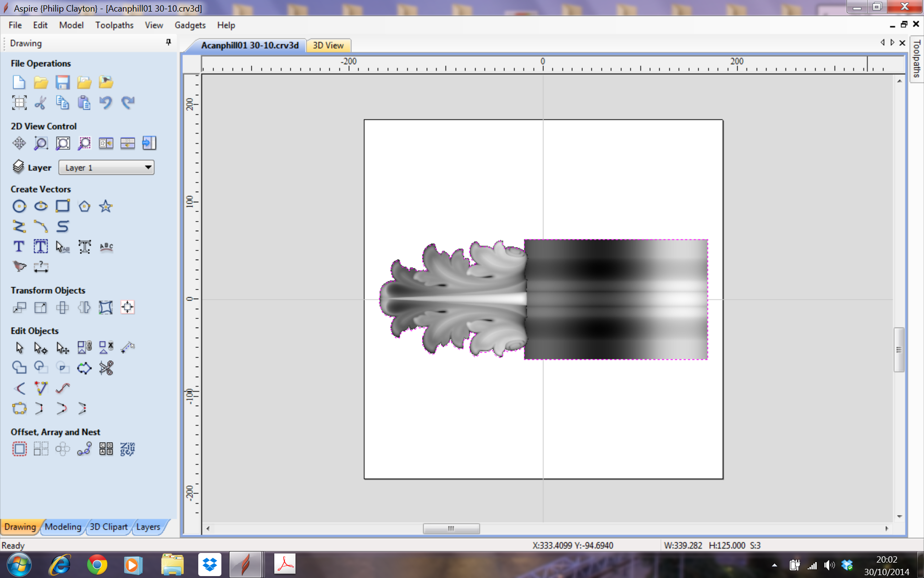Viewport: 924px width, 578px height.
Task: Click the Offset Vectors icon
Action: pyautogui.click(x=19, y=449)
